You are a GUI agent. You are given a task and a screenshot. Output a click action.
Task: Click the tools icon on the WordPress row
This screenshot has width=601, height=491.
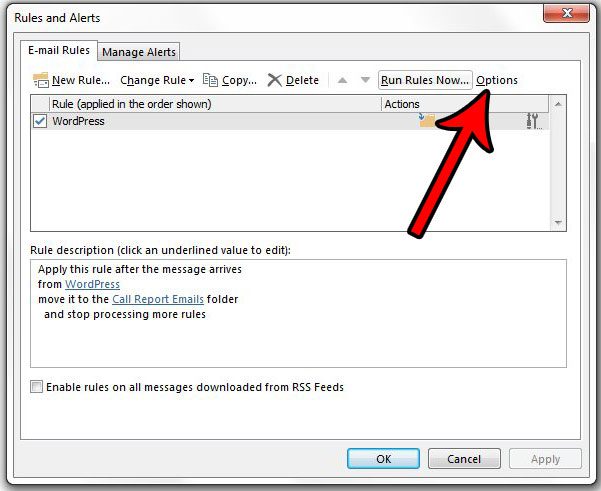tap(534, 121)
